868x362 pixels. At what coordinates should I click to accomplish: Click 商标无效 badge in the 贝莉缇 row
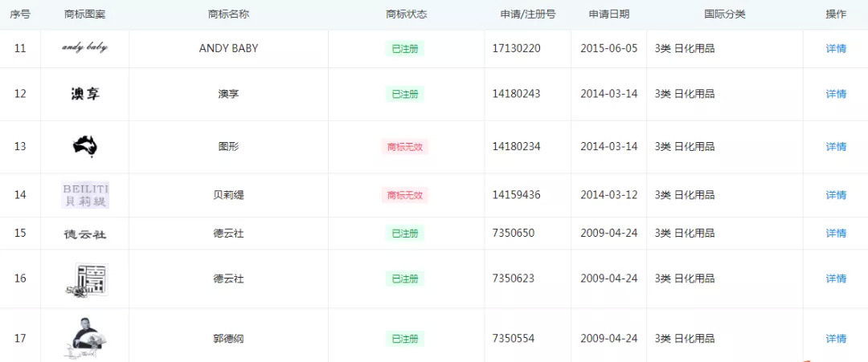(404, 195)
